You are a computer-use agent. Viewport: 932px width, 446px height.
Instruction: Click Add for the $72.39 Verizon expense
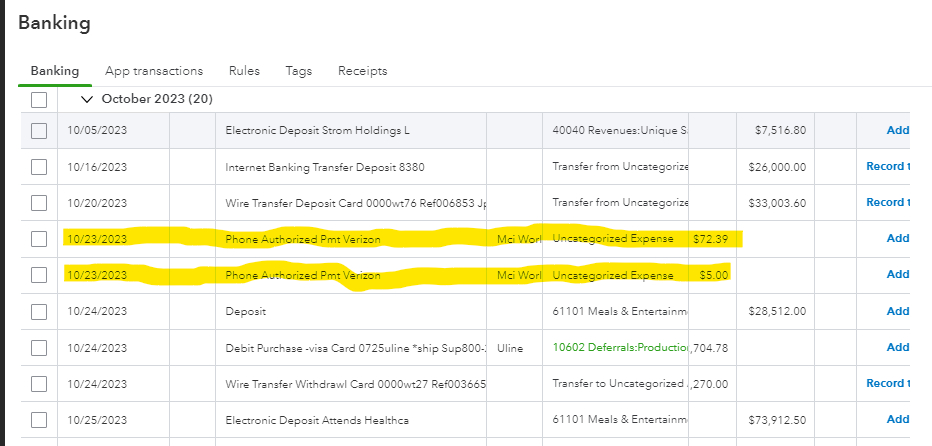[x=897, y=238]
